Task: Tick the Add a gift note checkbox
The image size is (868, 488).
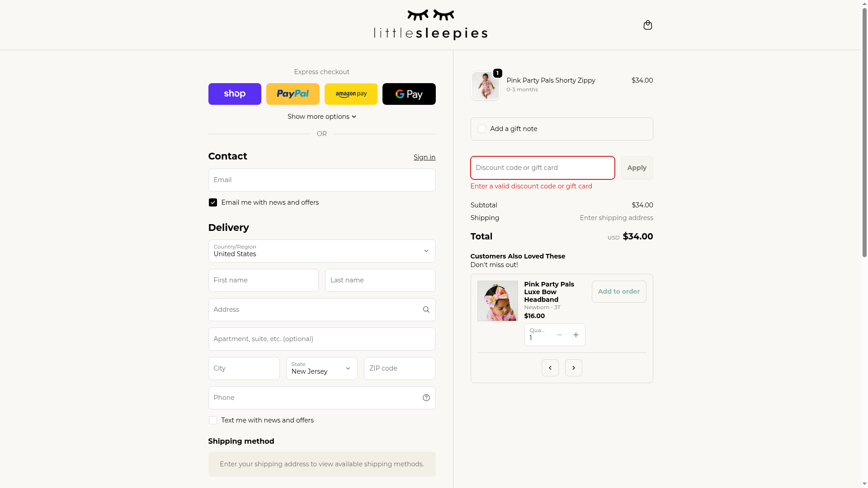Action: [x=482, y=129]
